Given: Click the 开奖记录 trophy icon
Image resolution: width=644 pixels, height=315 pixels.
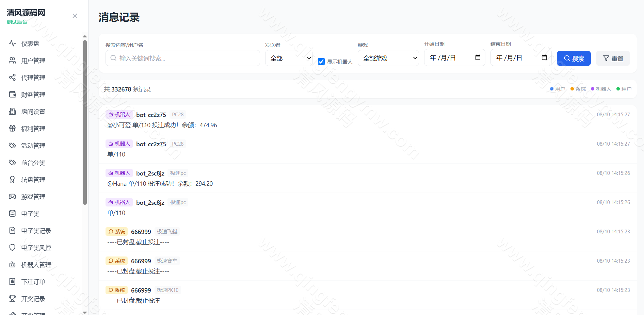Looking at the screenshot, I should point(12,299).
